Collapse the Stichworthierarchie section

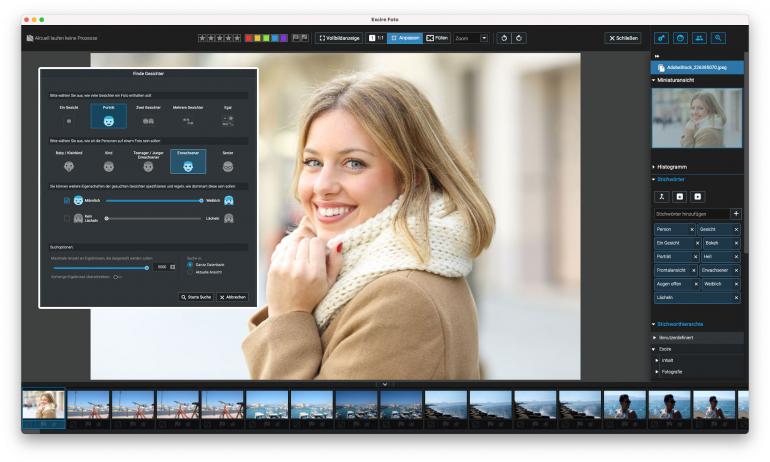(x=654, y=324)
